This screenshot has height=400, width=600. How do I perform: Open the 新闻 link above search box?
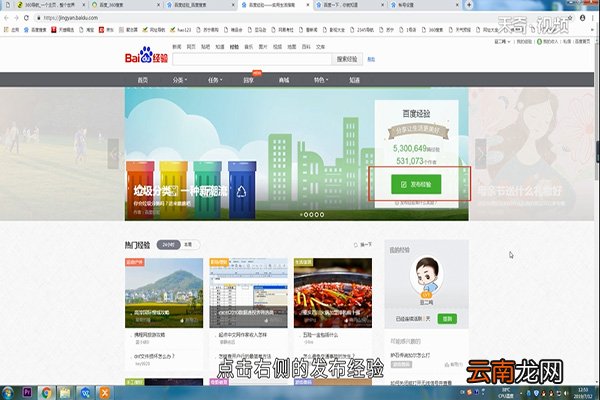tap(176, 47)
